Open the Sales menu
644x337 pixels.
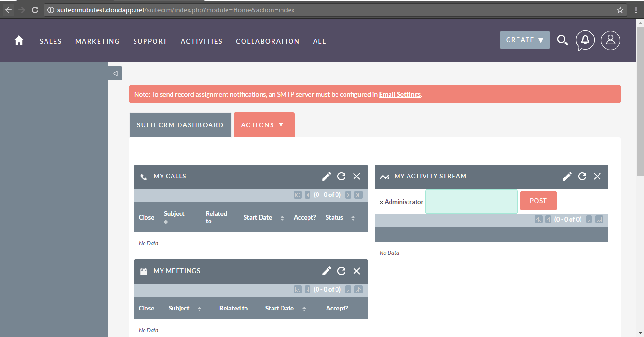click(51, 41)
